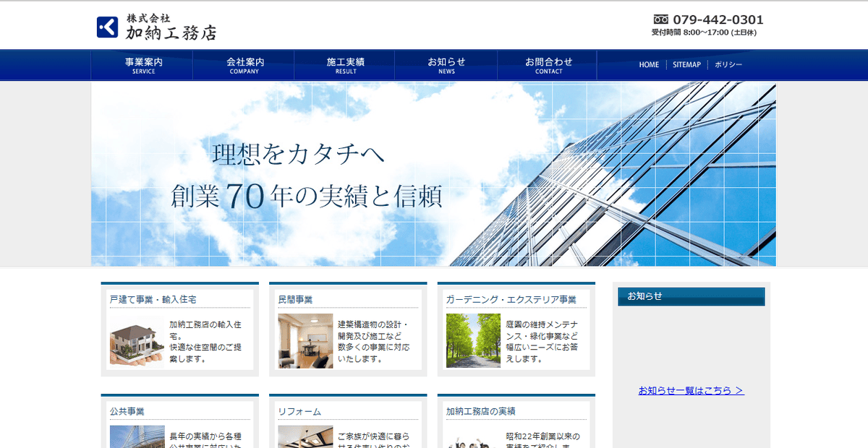Select the お知らせ NEWS tab
This screenshot has height=448, width=868.
[446, 65]
